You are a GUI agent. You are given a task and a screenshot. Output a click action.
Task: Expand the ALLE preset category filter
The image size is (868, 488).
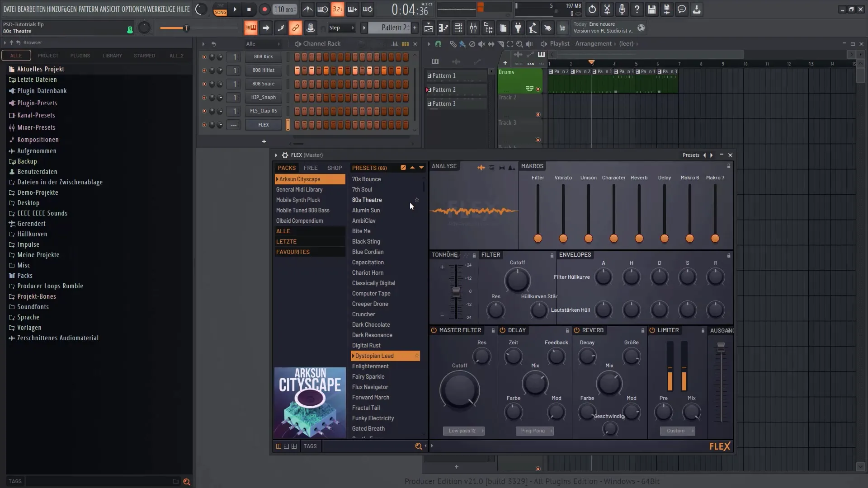283,230
